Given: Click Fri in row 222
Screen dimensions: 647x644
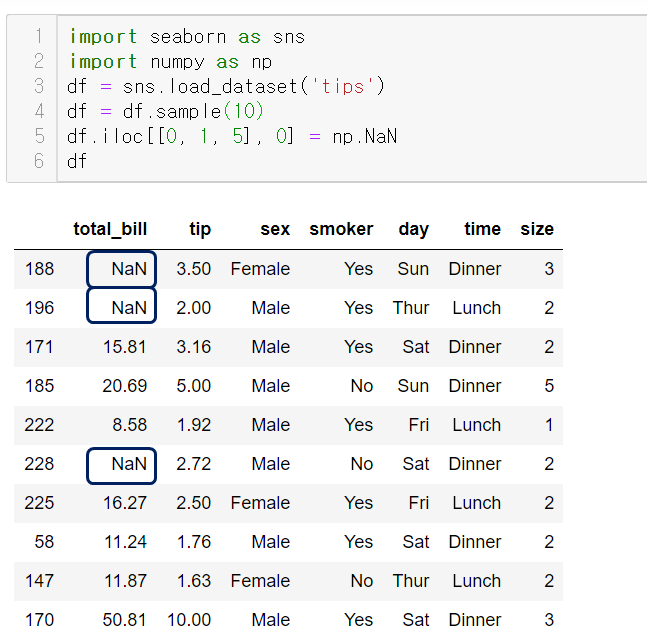Looking at the screenshot, I should click(x=419, y=425).
